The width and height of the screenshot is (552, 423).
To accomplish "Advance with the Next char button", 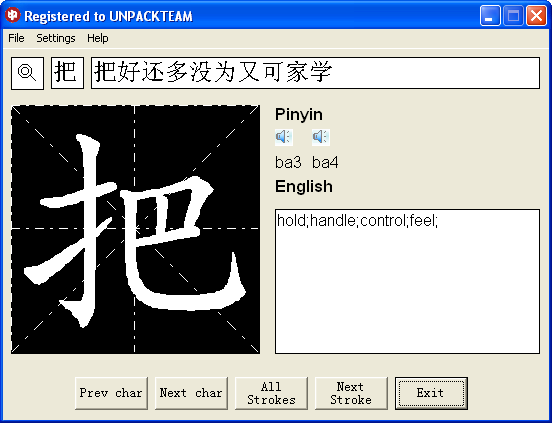I will click(191, 393).
